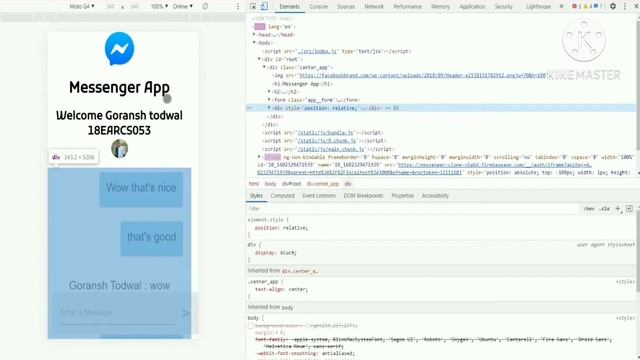Click the Messenger logo image in preview
This screenshot has height=360, width=640.
119,49
